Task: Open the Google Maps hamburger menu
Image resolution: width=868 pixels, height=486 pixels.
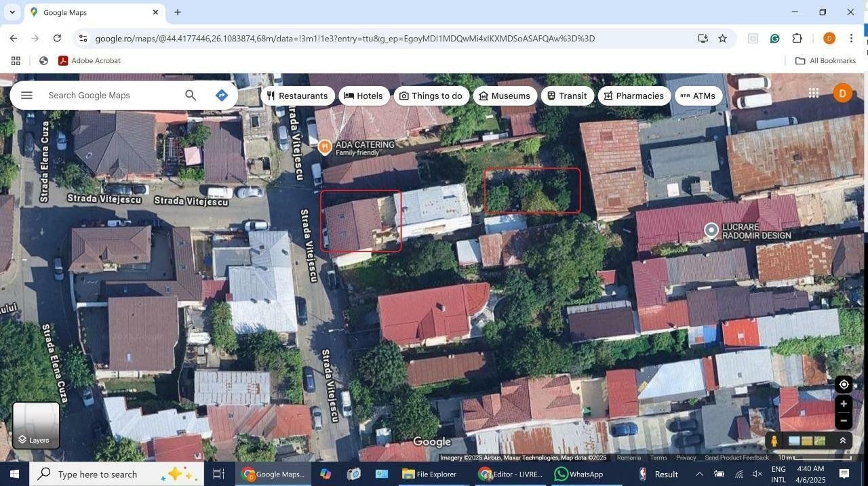Action: (x=26, y=95)
